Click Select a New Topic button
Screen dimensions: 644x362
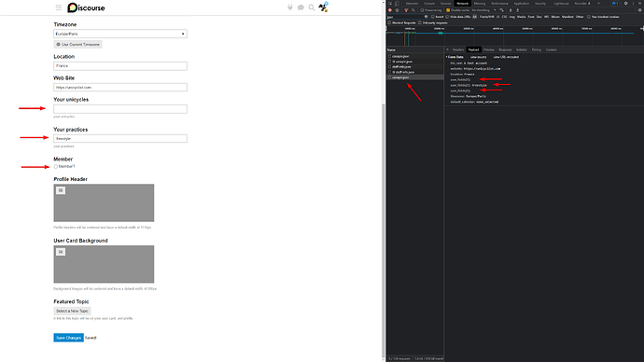pos(72,311)
